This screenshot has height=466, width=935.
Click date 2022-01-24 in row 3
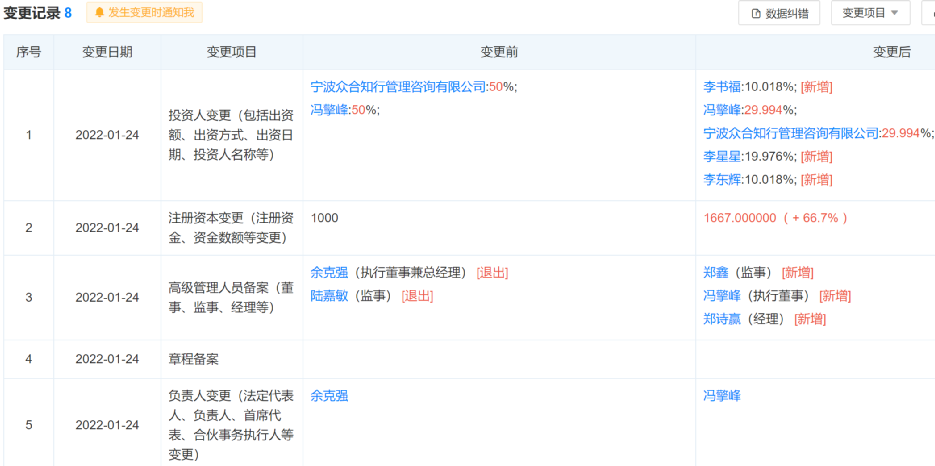107,298
